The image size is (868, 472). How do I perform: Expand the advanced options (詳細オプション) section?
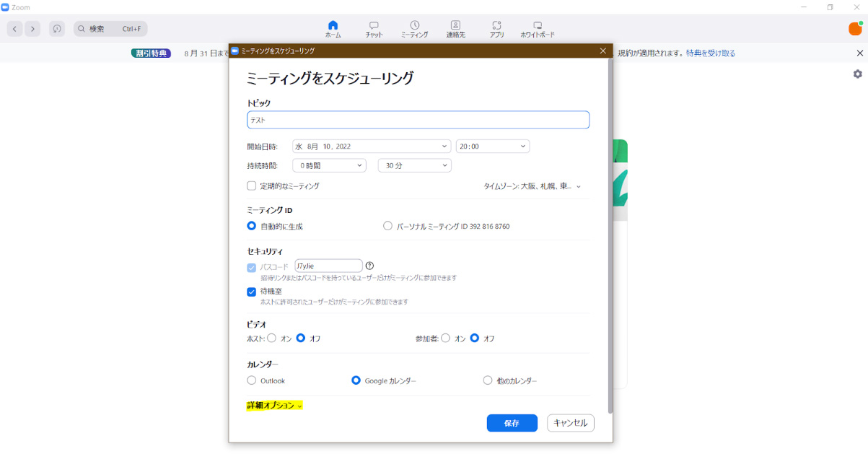tap(274, 406)
